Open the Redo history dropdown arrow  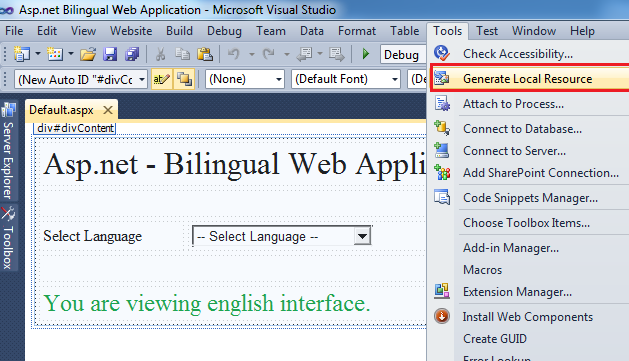[x=287, y=54]
